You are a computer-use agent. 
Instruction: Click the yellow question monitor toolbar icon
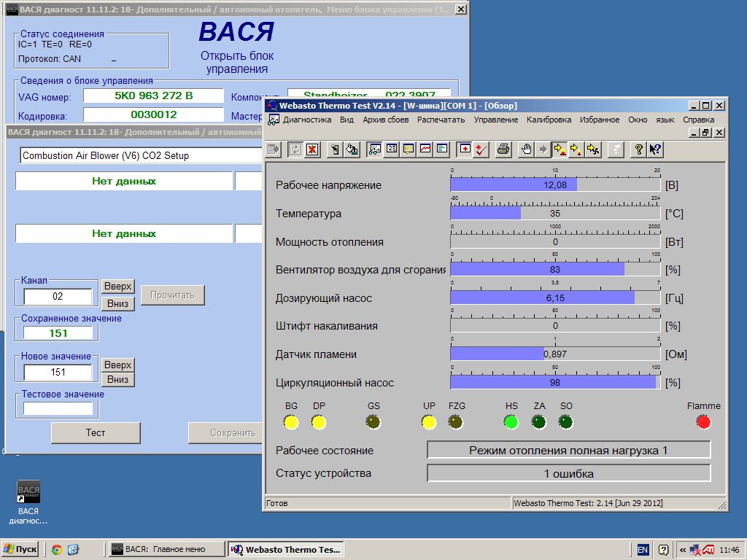coord(409,149)
